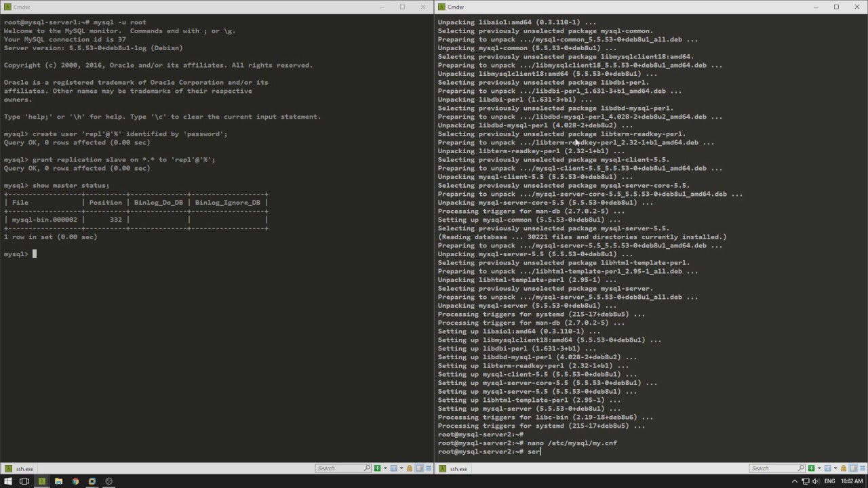Open the hamburger settings menu in right Cmder
This screenshot has width=868, height=488.
click(863, 468)
